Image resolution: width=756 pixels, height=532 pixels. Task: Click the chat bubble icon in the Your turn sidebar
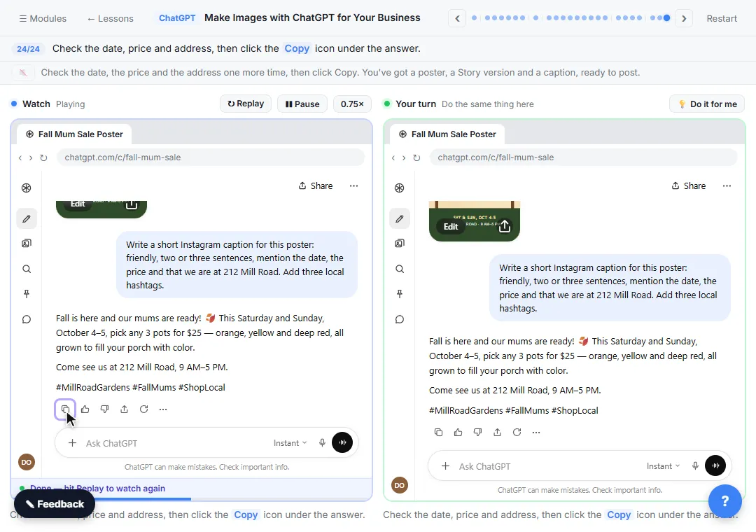click(x=400, y=319)
